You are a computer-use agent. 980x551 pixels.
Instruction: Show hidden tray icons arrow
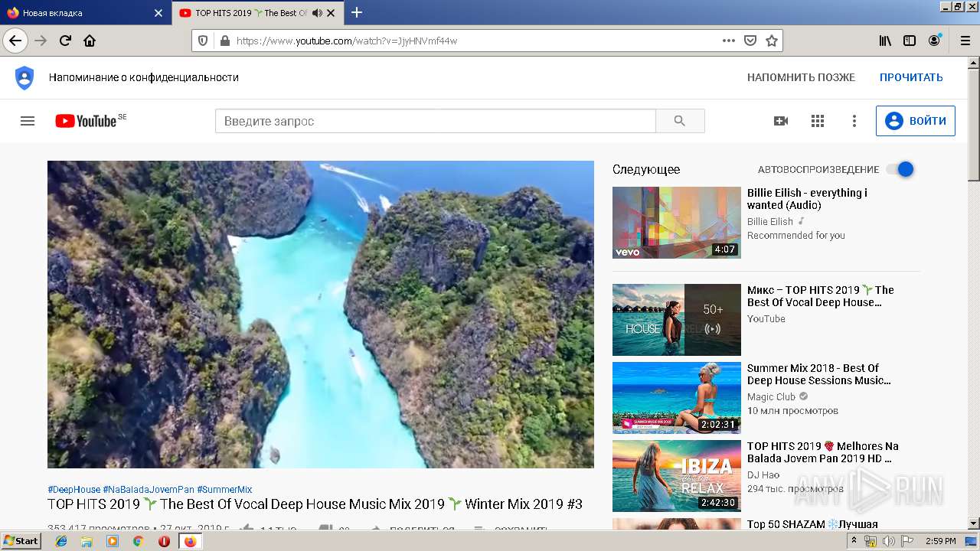pyautogui.click(x=854, y=541)
